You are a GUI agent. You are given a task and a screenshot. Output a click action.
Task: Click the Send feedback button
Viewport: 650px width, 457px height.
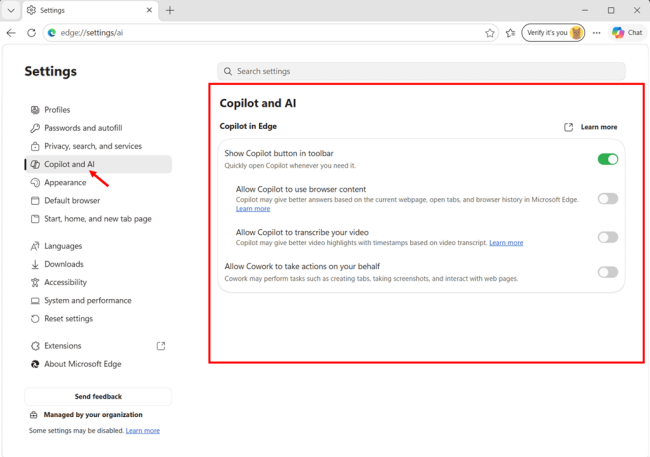coord(98,396)
